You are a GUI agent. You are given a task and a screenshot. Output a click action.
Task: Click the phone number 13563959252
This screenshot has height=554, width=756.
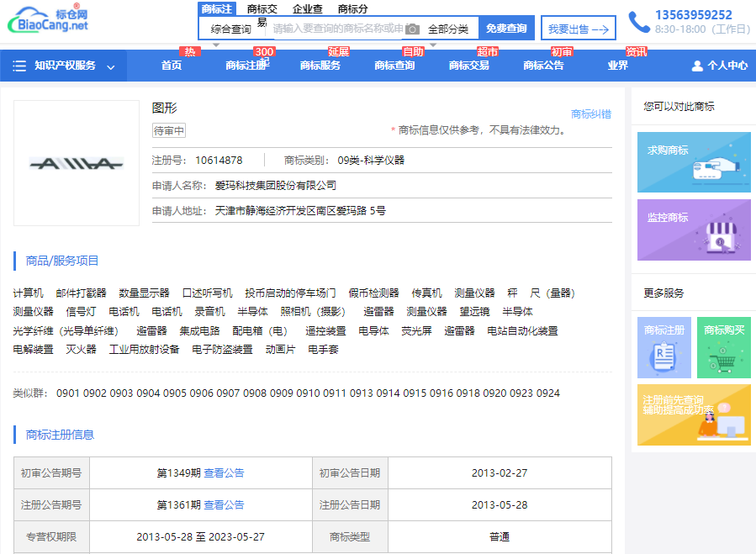tap(693, 15)
